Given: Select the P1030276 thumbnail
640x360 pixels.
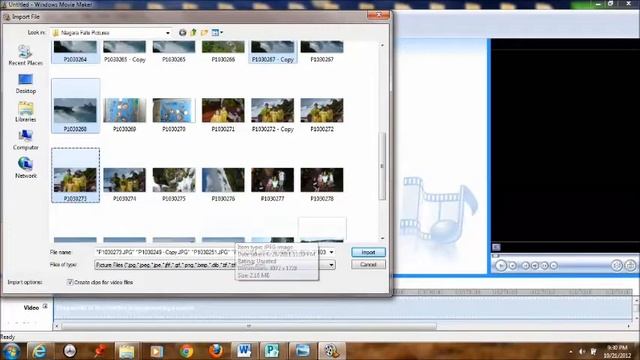Looking at the screenshot, I should [223, 184].
